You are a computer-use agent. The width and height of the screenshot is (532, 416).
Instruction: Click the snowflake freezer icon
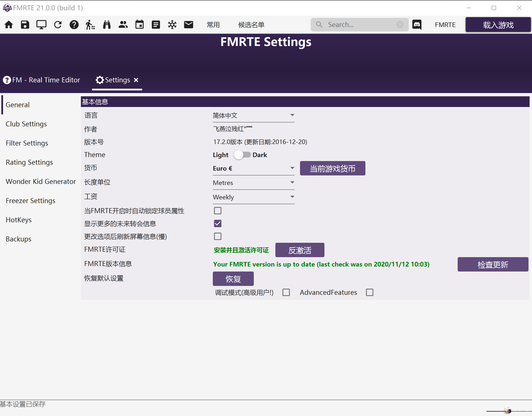pyautogui.click(x=172, y=25)
